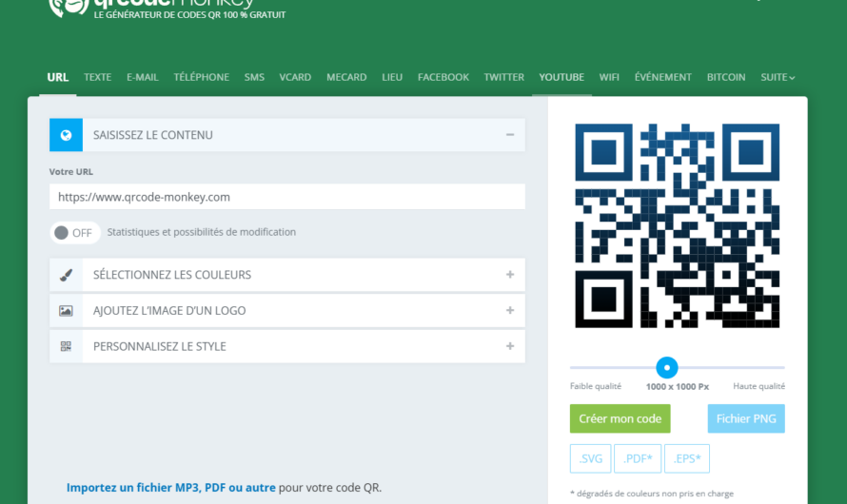Image resolution: width=847 pixels, height=504 pixels.
Task: Select the FACEBOOK tab
Action: pos(443,77)
